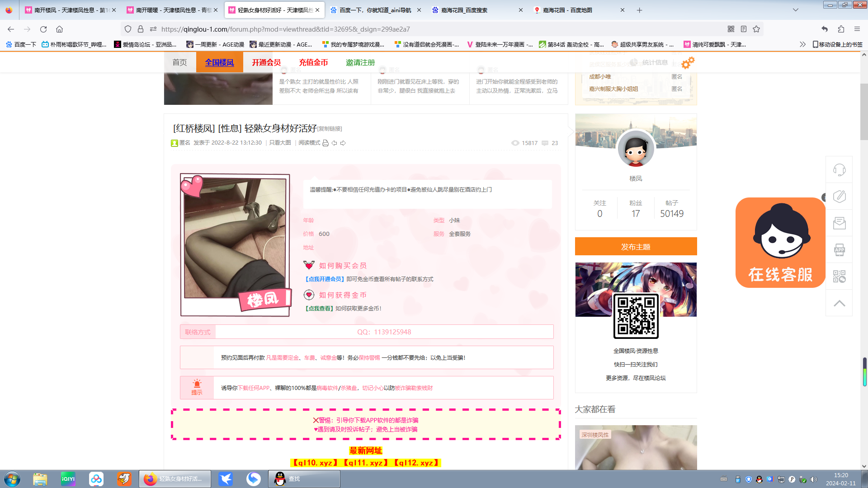868x488 pixels.
Task: Toggle the system tray volume speaker
Action: pyautogui.click(x=814, y=479)
